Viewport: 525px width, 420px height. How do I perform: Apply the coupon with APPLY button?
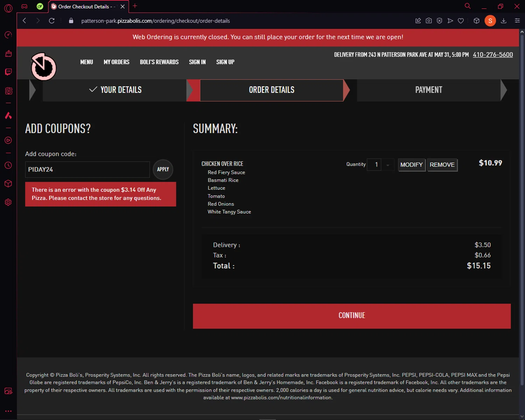(163, 169)
